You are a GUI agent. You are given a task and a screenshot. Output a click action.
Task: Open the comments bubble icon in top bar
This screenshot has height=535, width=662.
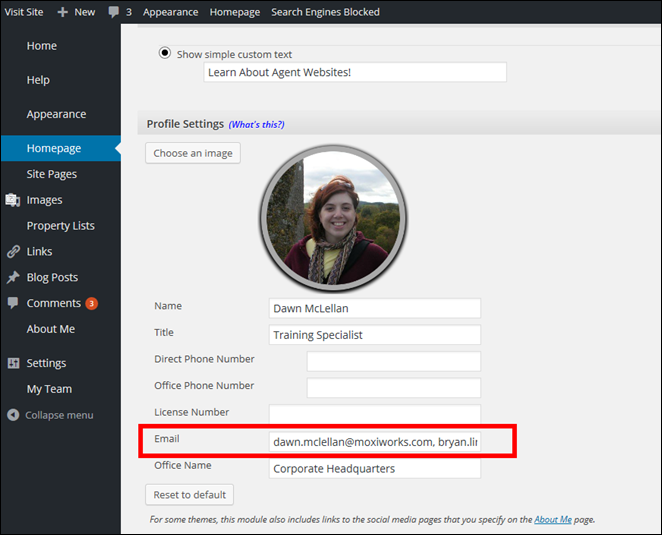coord(113,12)
